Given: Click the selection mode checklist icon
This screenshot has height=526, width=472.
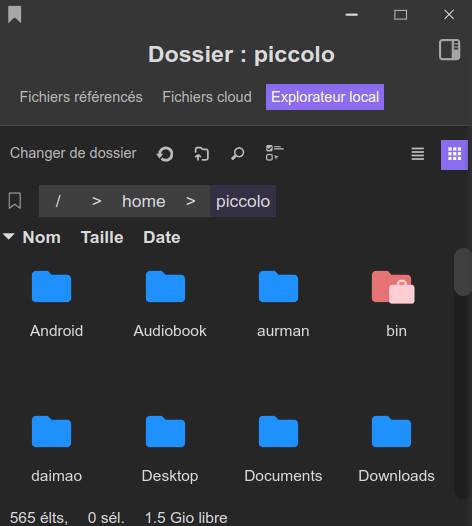Looking at the screenshot, I should tap(274, 153).
